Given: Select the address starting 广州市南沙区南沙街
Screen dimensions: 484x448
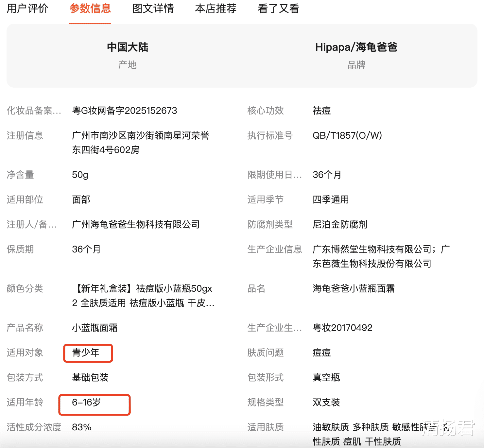Looking at the screenshot, I should point(141,143).
